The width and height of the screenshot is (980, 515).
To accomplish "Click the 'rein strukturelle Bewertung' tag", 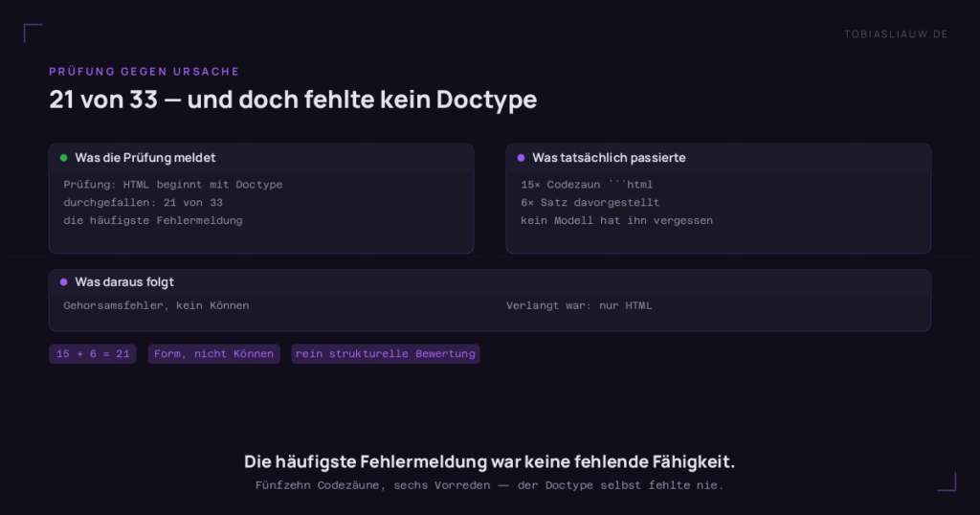I will [386, 354].
